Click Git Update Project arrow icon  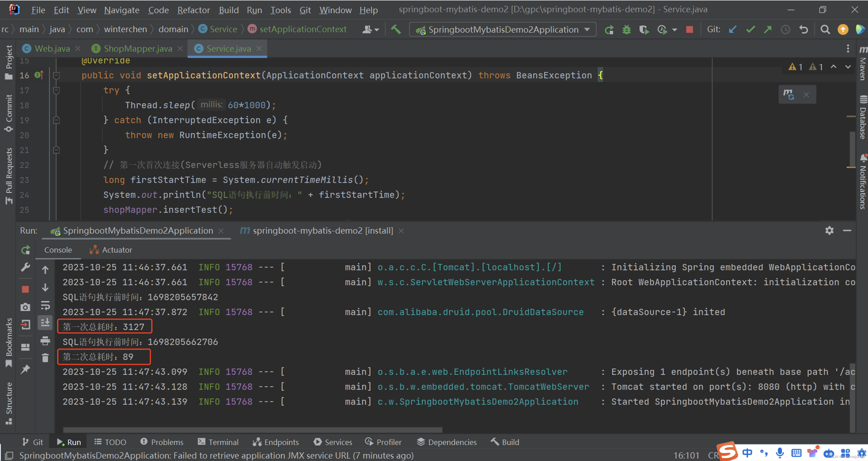(733, 30)
